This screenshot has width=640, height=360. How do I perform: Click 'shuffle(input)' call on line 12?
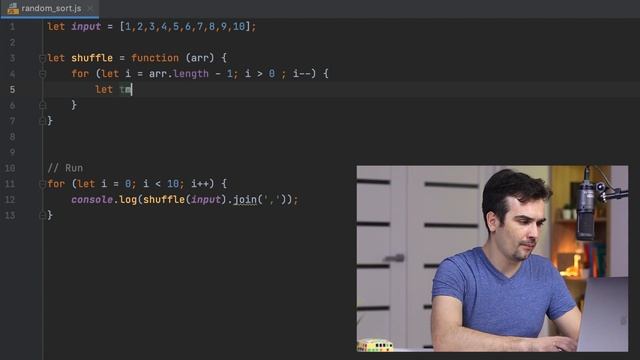185,200
